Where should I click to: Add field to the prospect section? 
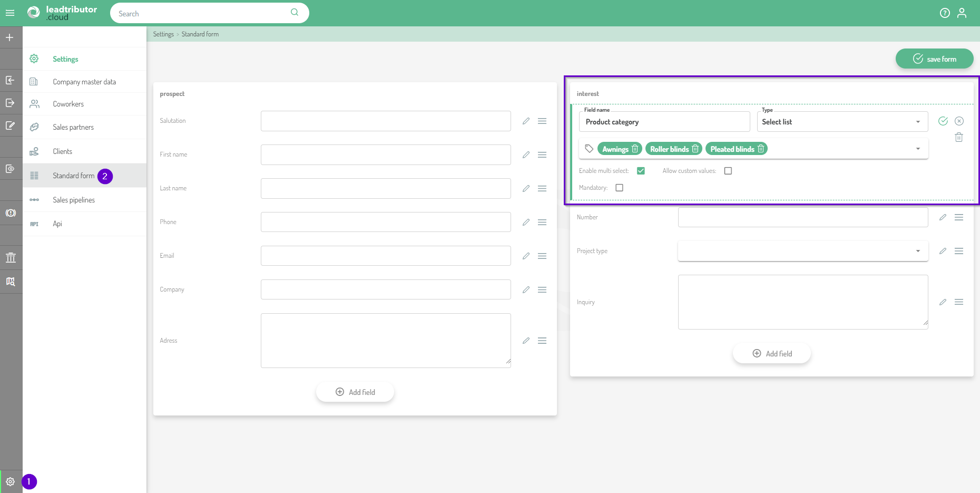click(355, 392)
